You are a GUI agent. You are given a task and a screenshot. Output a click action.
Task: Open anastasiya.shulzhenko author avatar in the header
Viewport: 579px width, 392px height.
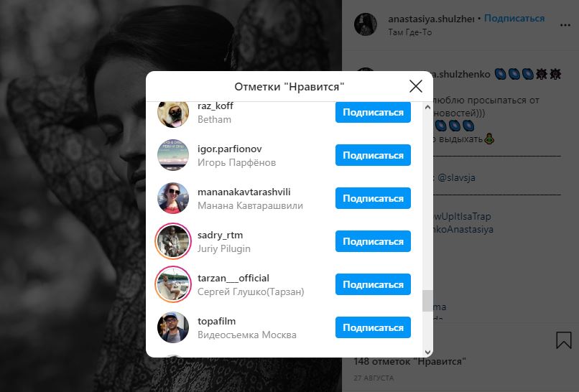pyautogui.click(x=366, y=24)
